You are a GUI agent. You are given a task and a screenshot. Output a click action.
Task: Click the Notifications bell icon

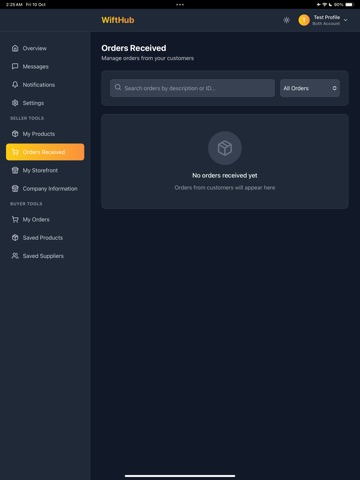[x=15, y=85]
